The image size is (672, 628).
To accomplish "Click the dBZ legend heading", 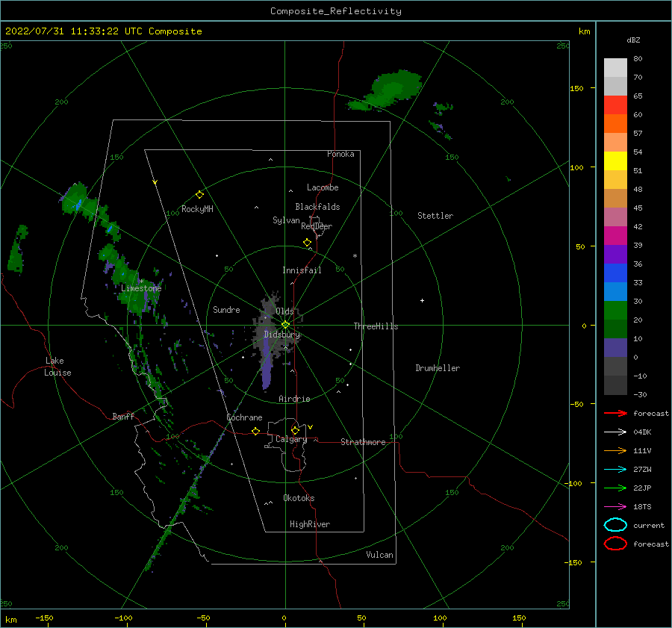I will click(x=633, y=40).
